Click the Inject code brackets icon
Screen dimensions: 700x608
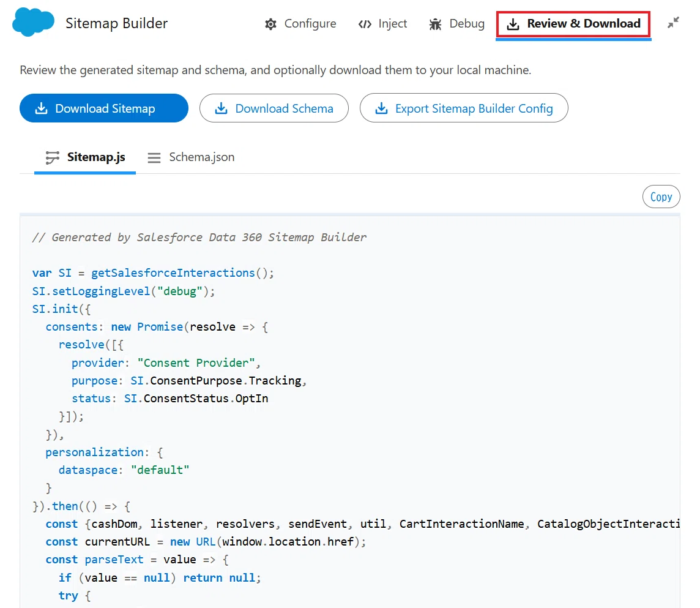point(365,24)
